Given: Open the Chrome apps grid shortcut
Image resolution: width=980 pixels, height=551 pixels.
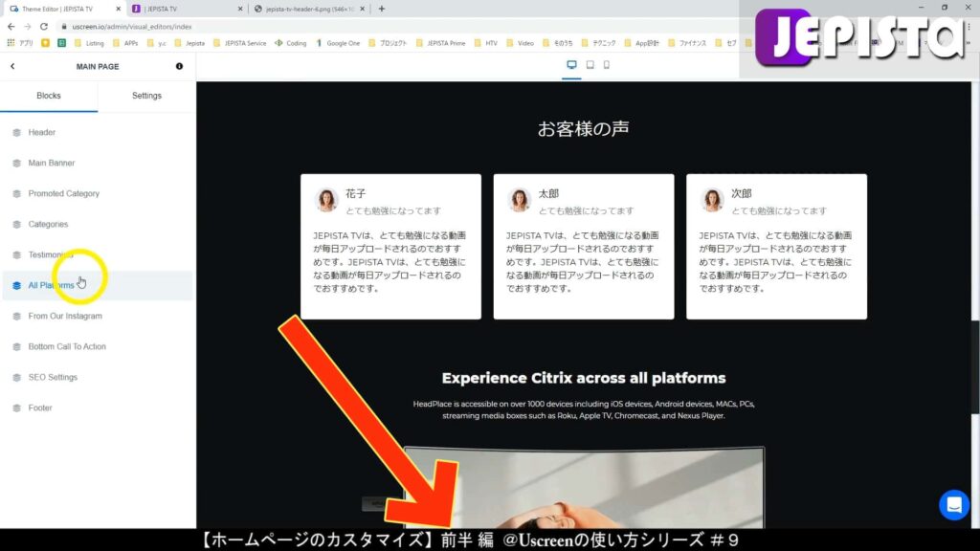Looking at the screenshot, I should coord(11,43).
